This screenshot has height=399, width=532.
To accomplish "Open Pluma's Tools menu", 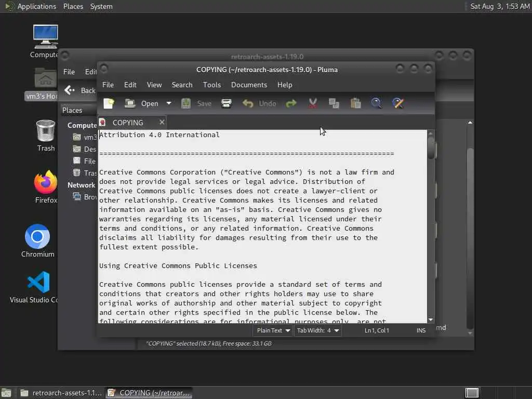I will pos(212,85).
